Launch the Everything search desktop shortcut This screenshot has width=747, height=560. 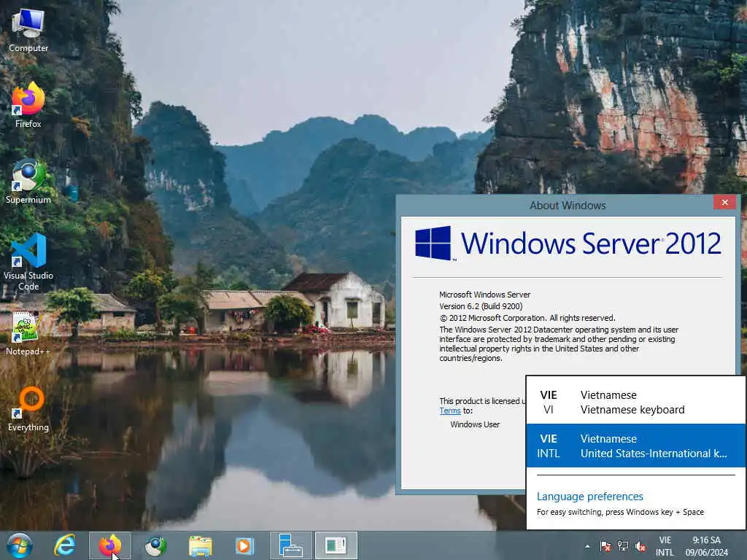[x=28, y=408]
